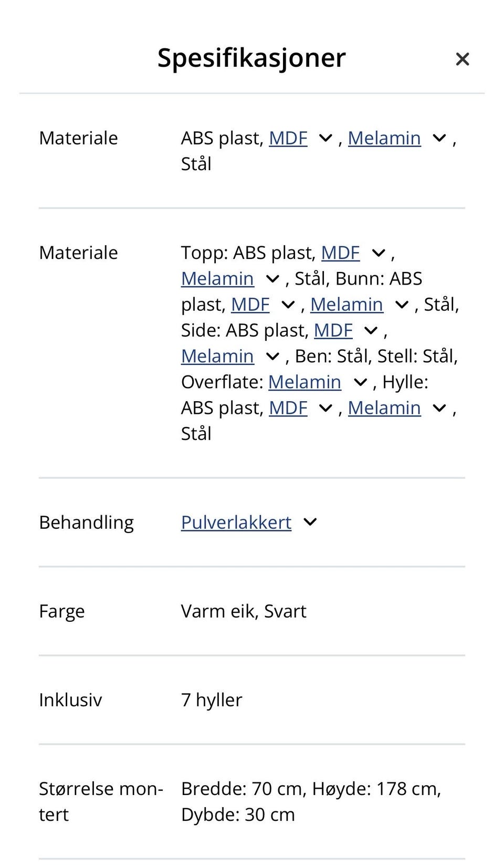Expand chevron beside Topp MDF
The width and height of the screenshot is (504, 867).
[378, 253]
